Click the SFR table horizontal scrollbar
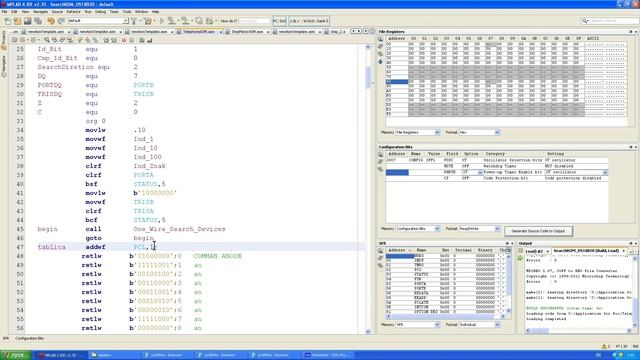Screen dimensions: 640x360 pos(445,317)
